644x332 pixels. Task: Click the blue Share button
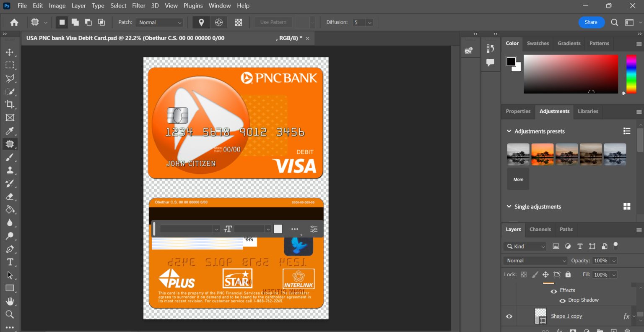coord(591,22)
